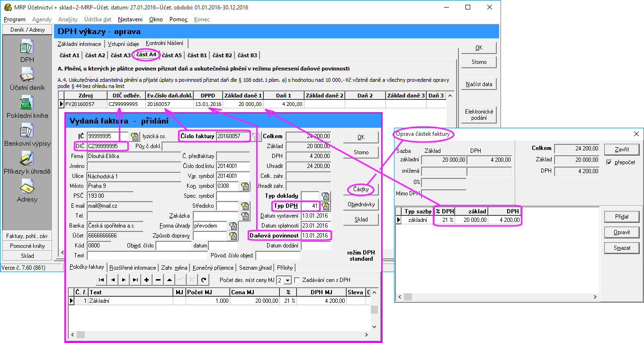The height and width of the screenshot is (343, 644).
Task: Enable Zadávání cen s DPH checkbox
Action: click(297, 280)
